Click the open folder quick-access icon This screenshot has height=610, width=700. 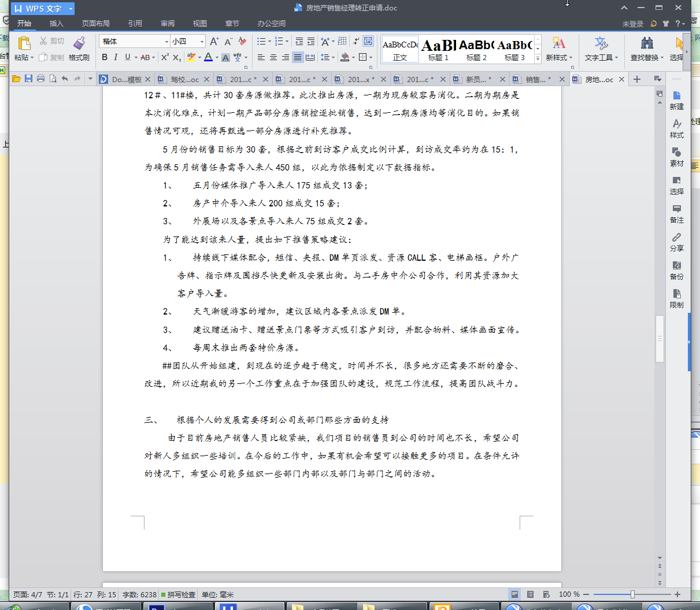(x=16, y=79)
